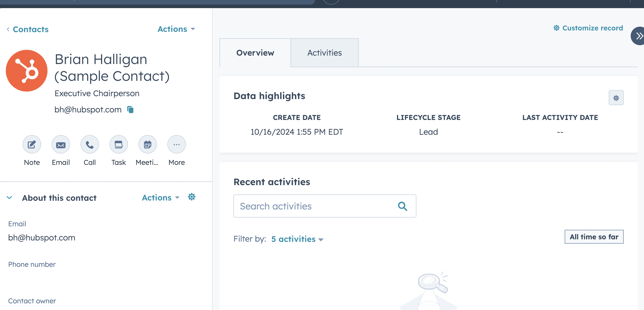The width and height of the screenshot is (644, 310).
Task: Switch to the Overview tab
Action: point(255,53)
